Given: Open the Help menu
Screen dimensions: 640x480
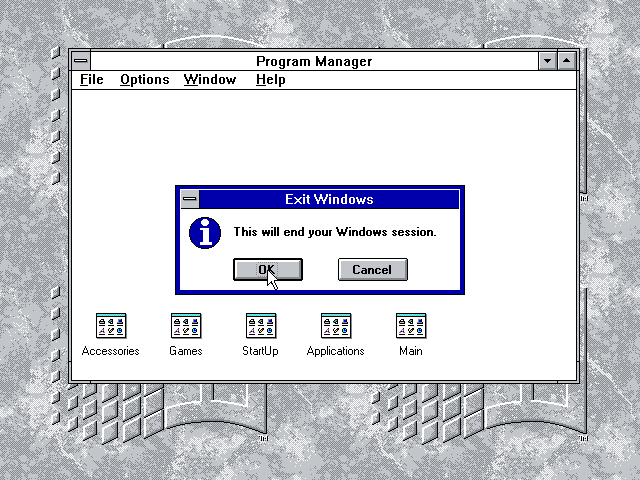Looking at the screenshot, I should point(270,80).
